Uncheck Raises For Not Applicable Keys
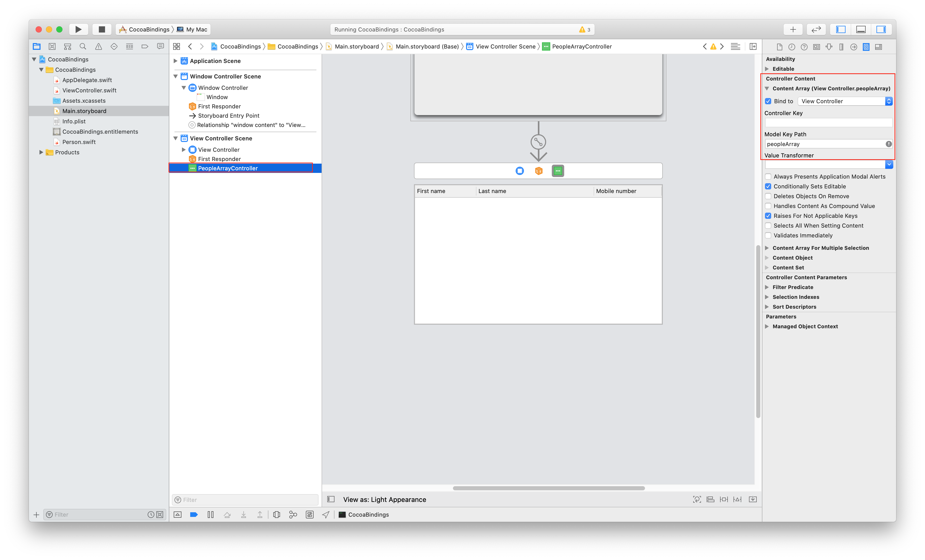This screenshot has width=925, height=560. 768,216
